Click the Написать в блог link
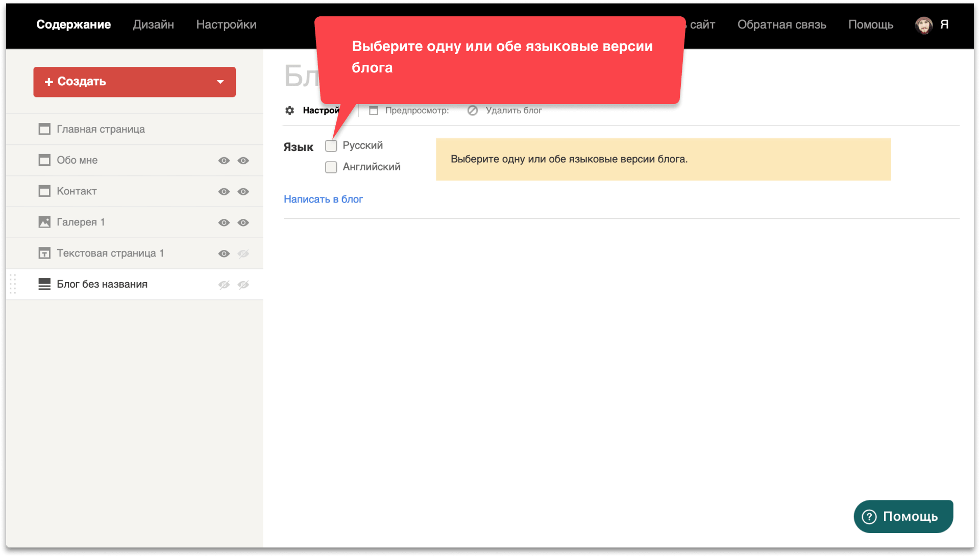The height and width of the screenshot is (557, 980). (323, 199)
